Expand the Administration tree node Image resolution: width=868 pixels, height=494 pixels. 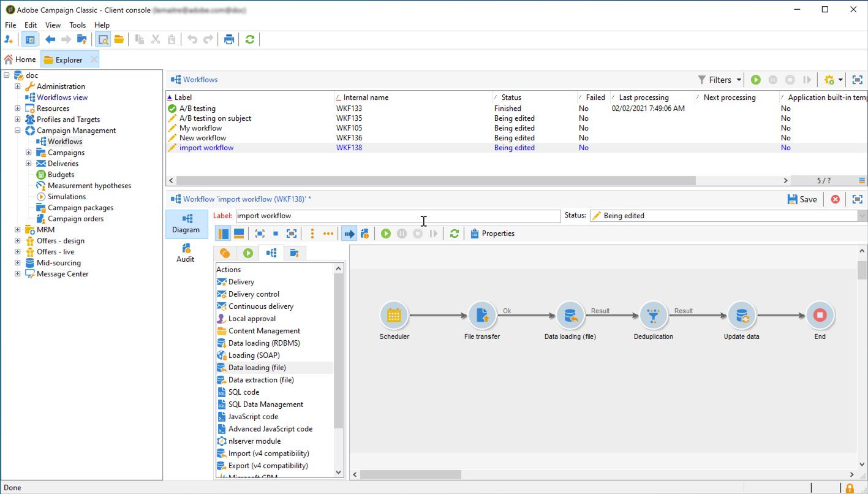(x=18, y=86)
